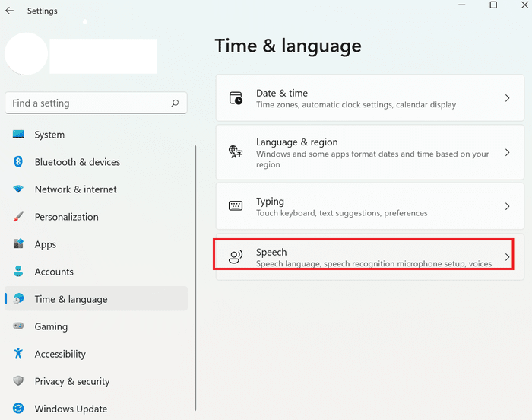The height and width of the screenshot is (420, 532).
Task: Click the Gaming controller icon
Action: coord(18,326)
